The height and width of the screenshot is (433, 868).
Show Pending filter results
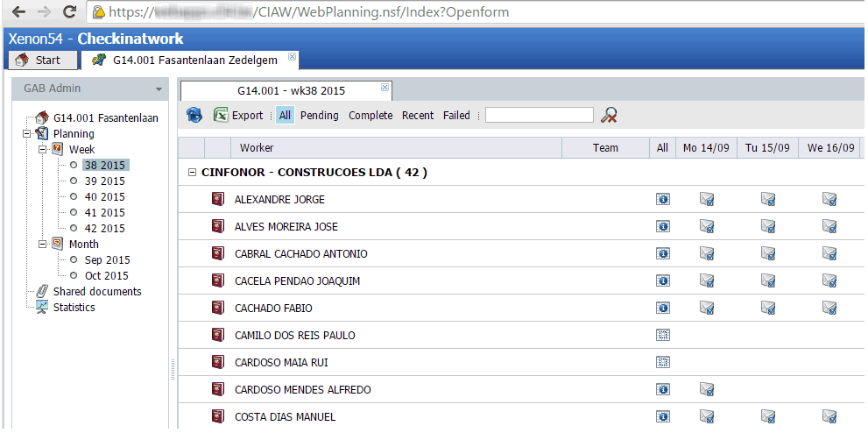tap(319, 116)
